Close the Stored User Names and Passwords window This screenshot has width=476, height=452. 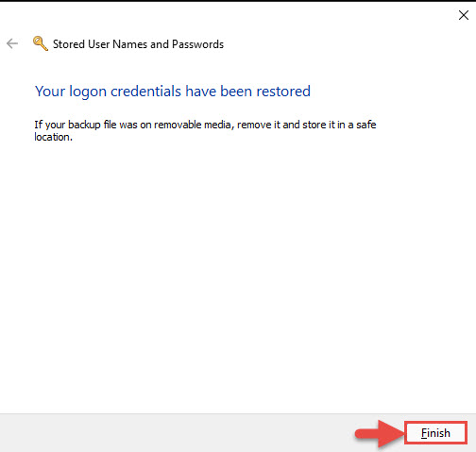[464, 15]
